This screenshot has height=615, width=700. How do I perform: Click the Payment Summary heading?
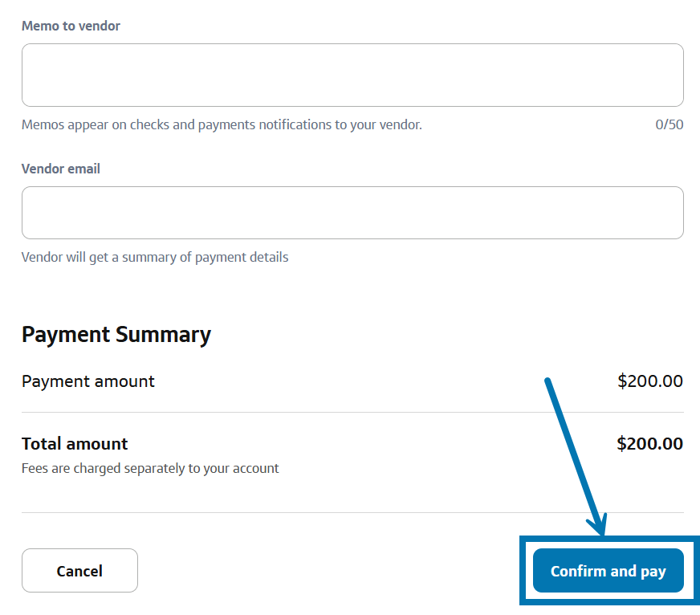click(x=116, y=334)
